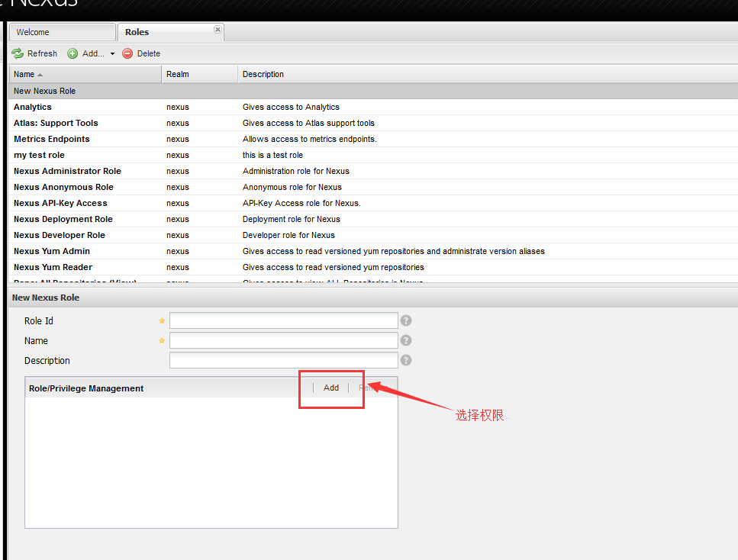Select Nexus Deployment Role
This screenshot has width=738, height=560.
pyautogui.click(x=373, y=219)
